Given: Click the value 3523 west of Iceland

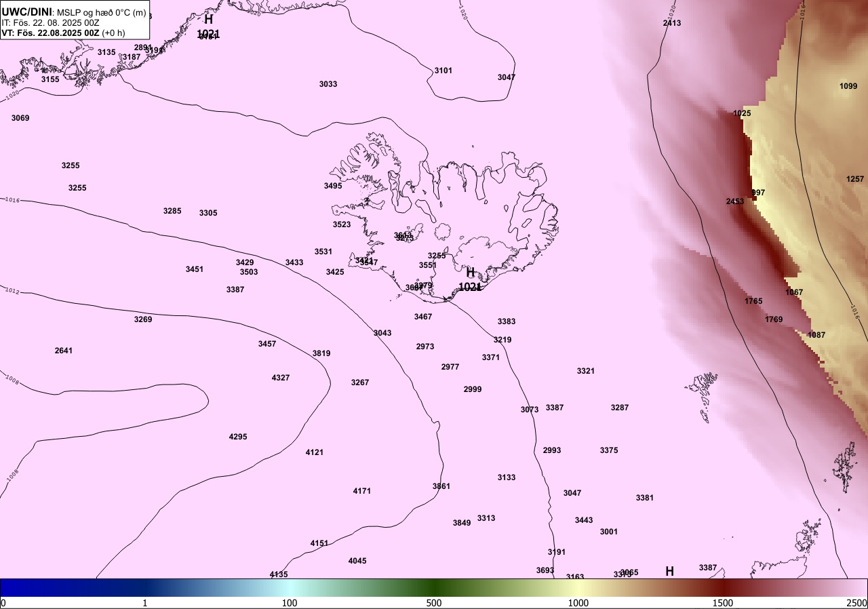Looking at the screenshot, I should [342, 224].
